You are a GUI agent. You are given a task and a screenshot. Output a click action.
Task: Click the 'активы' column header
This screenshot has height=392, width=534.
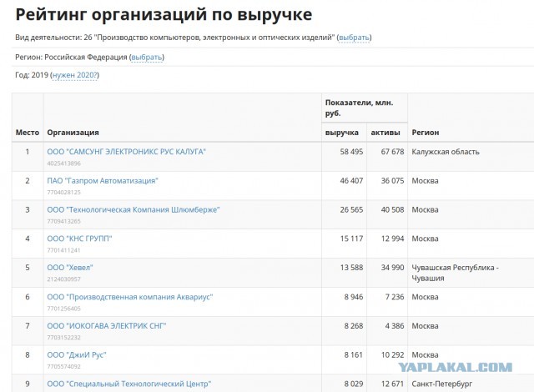click(385, 133)
